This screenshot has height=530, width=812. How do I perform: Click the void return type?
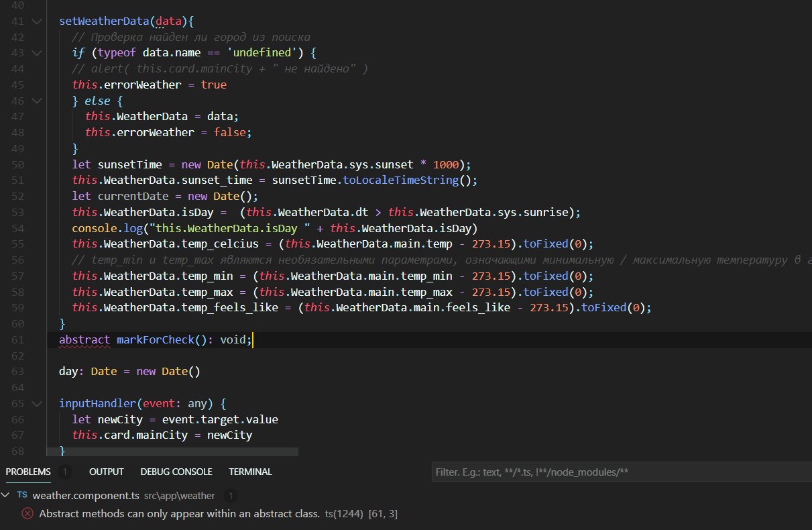click(233, 340)
